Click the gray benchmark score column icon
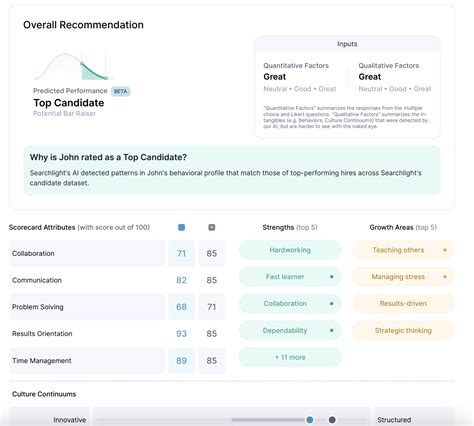This screenshot has width=474, height=426. (x=212, y=227)
